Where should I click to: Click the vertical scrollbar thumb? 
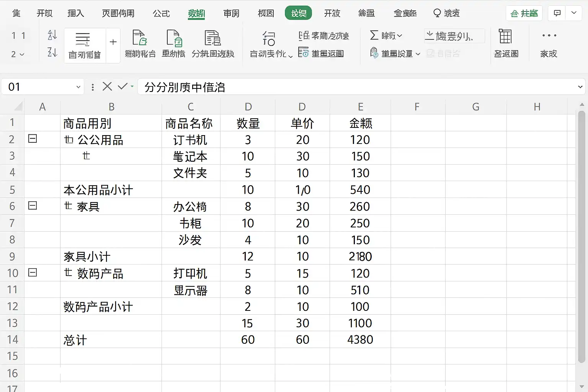click(581, 237)
